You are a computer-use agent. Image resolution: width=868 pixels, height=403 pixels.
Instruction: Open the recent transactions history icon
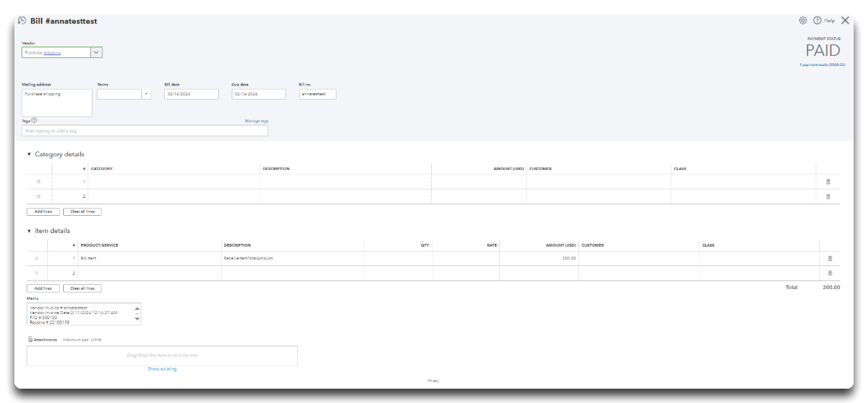(x=22, y=21)
